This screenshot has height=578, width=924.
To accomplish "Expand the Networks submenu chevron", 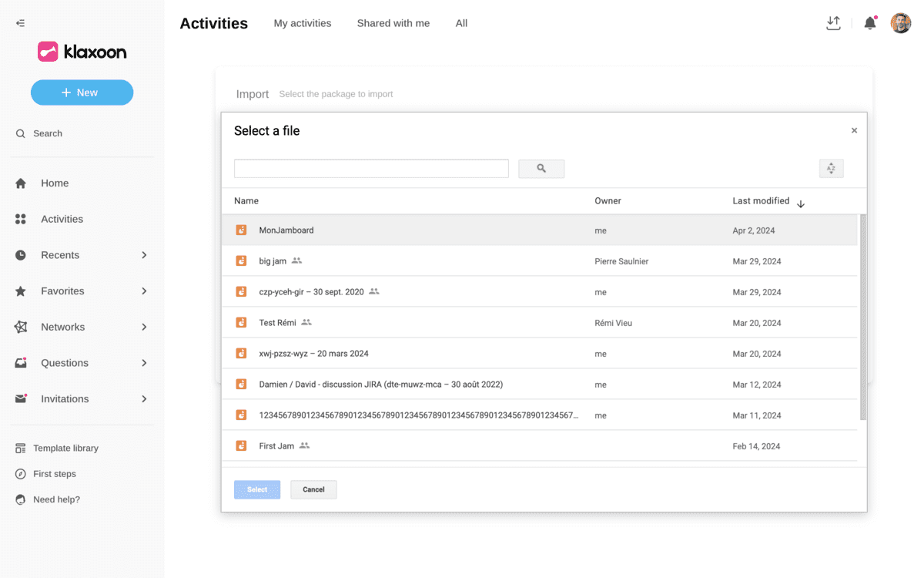I will 144,327.
